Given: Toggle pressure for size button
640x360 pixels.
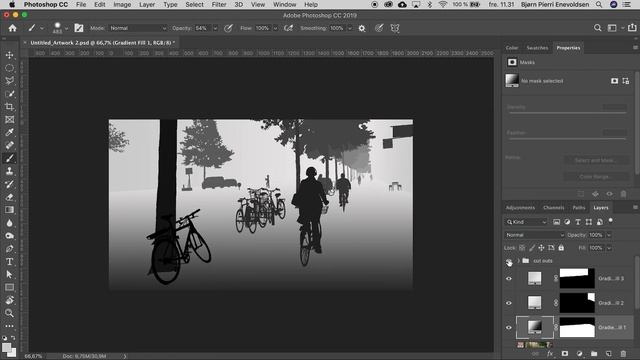Looking at the screenshot, I should [379, 28].
